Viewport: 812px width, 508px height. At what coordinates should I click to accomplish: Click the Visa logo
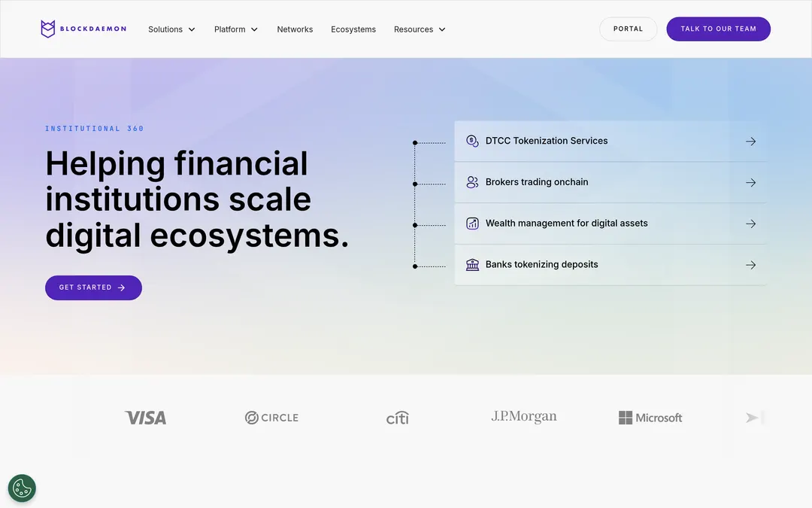click(x=146, y=418)
